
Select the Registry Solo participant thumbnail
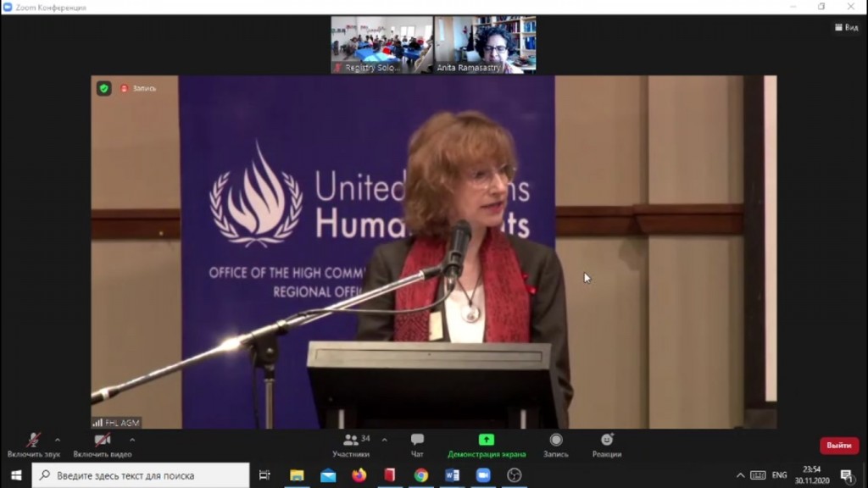382,45
